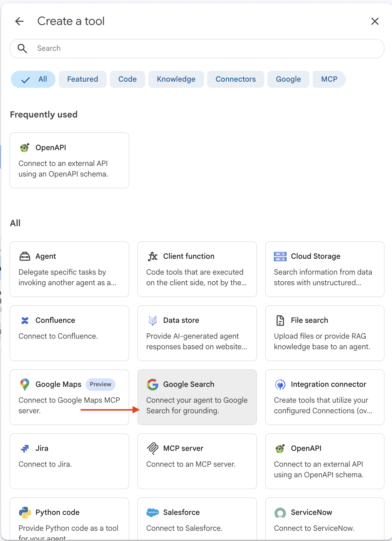Choose the Agent tool title
Viewport: 392px width, 541px height.
[46, 256]
